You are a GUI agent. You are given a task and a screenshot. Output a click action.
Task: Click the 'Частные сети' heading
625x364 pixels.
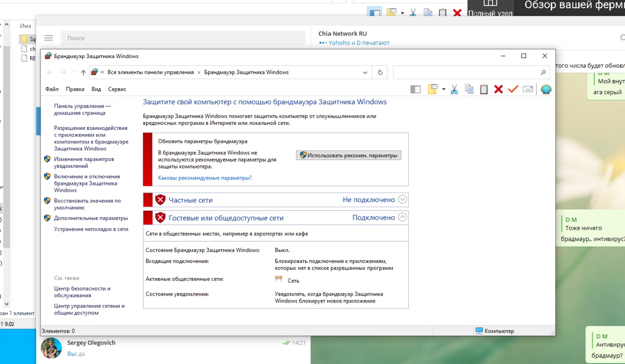190,200
